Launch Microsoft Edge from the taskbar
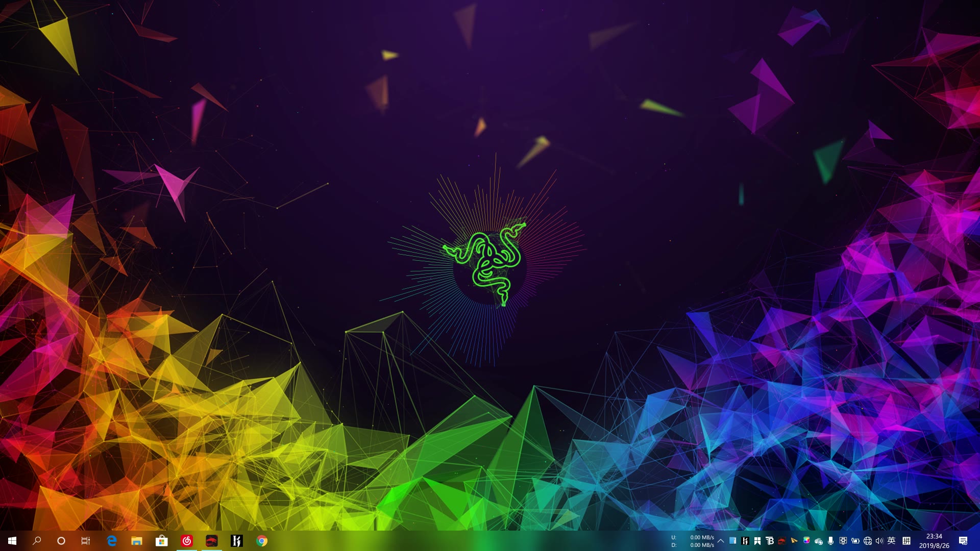This screenshot has width=980, height=551. pos(110,541)
